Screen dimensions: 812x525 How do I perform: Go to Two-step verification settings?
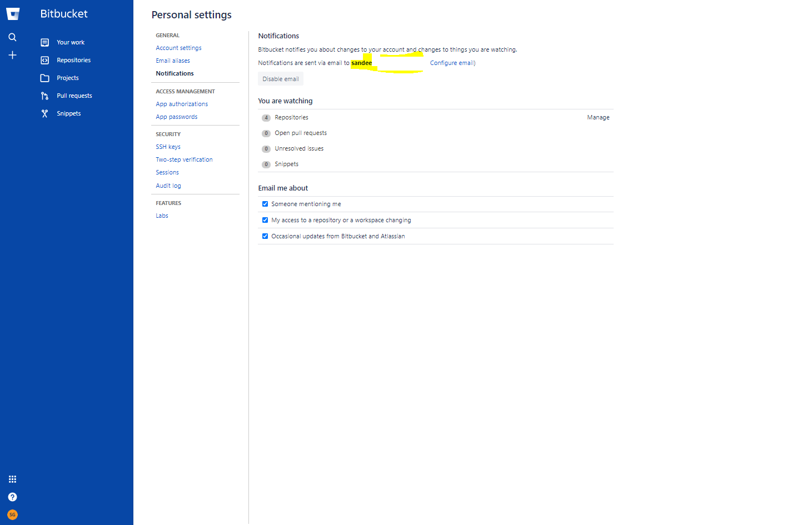click(184, 159)
